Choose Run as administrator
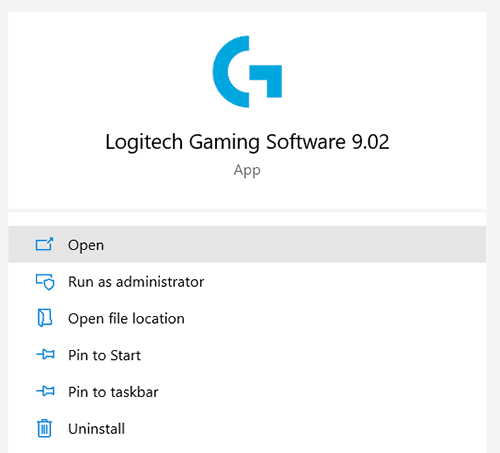500x453 pixels. click(247, 282)
